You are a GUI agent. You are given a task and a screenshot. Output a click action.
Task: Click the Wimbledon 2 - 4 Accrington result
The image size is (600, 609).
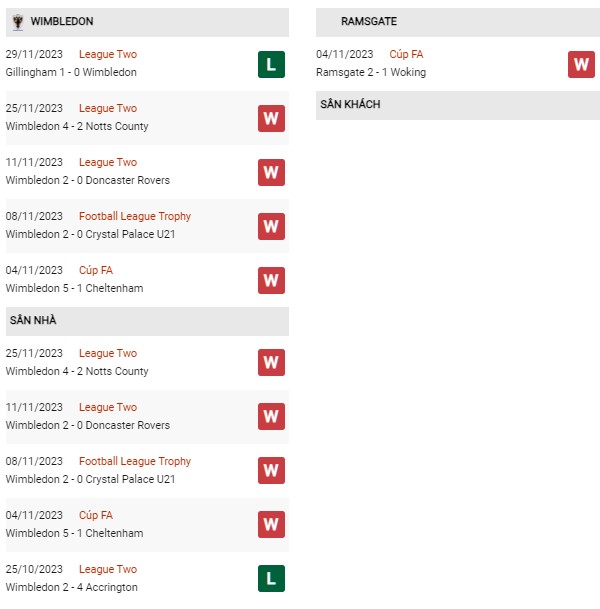click(71, 587)
